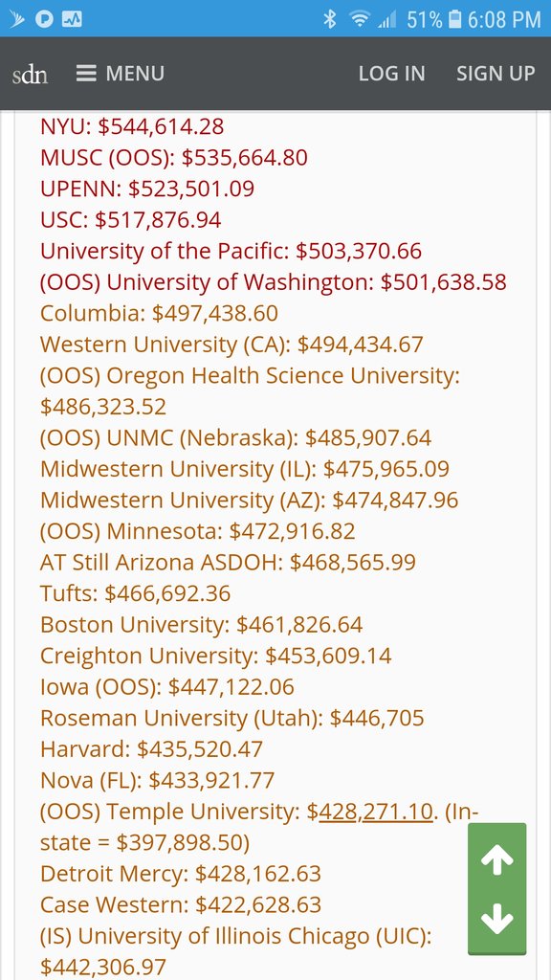Open the MENU navigation item
The image size is (551, 980).
[x=121, y=74]
